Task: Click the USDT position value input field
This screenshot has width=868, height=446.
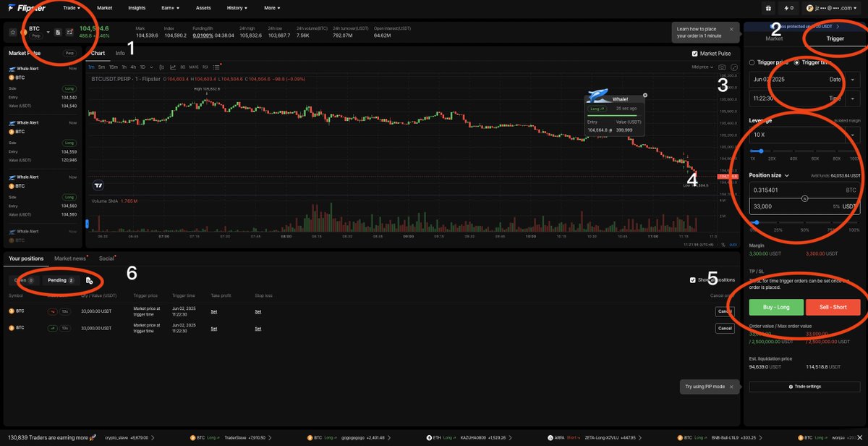Action: pos(804,206)
